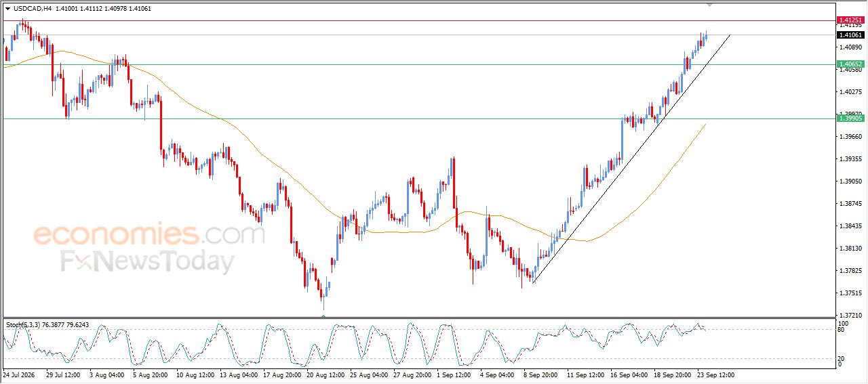Image resolution: width=868 pixels, height=384 pixels.
Task: Click the 24 Jul 2026 date label
Action: (x=18, y=375)
